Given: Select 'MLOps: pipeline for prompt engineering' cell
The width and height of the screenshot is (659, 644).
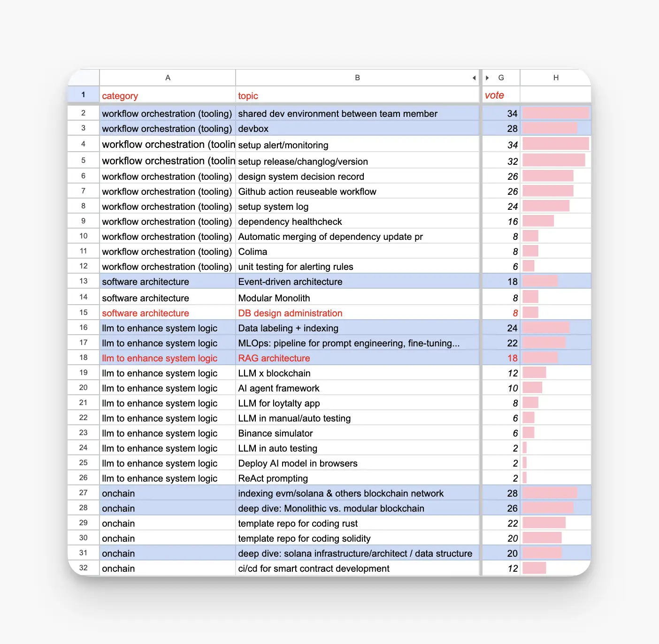Looking at the screenshot, I should coord(357,343).
